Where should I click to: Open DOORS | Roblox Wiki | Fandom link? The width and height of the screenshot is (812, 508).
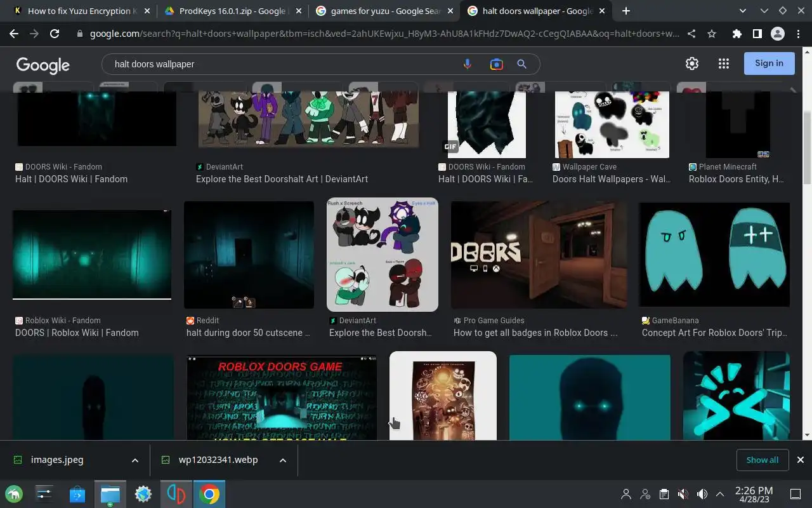pyautogui.click(x=77, y=333)
